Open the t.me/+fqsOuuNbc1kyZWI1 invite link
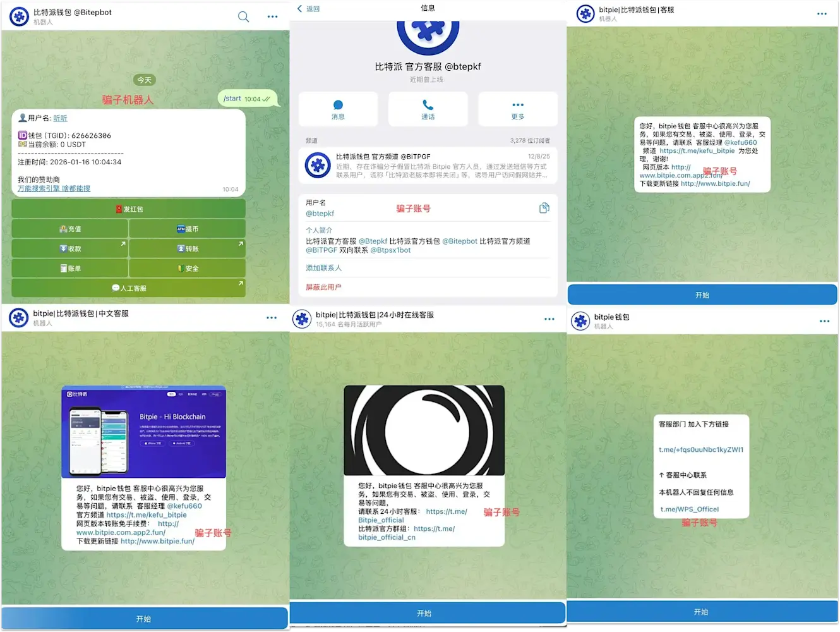The image size is (840, 632). (701, 450)
